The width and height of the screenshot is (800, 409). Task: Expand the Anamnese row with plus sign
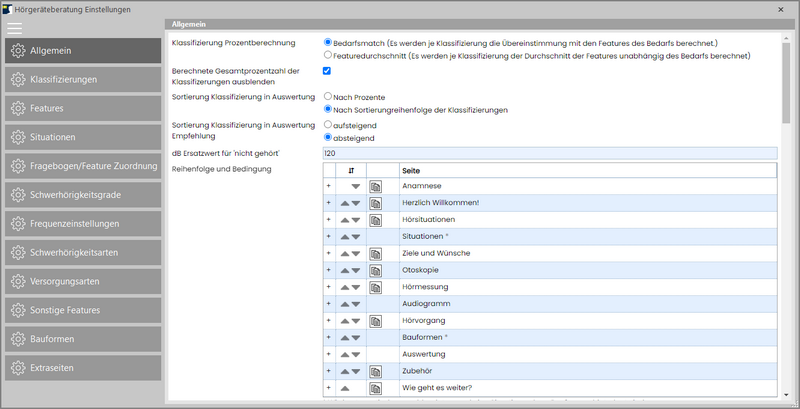pyautogui.click(x=328, y=187)
